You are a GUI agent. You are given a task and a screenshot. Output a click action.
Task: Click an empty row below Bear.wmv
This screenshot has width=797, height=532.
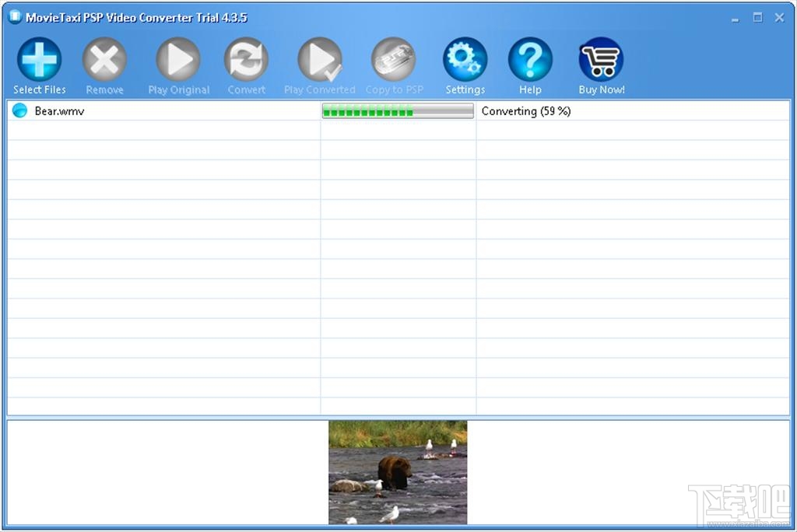pos(156,128)
